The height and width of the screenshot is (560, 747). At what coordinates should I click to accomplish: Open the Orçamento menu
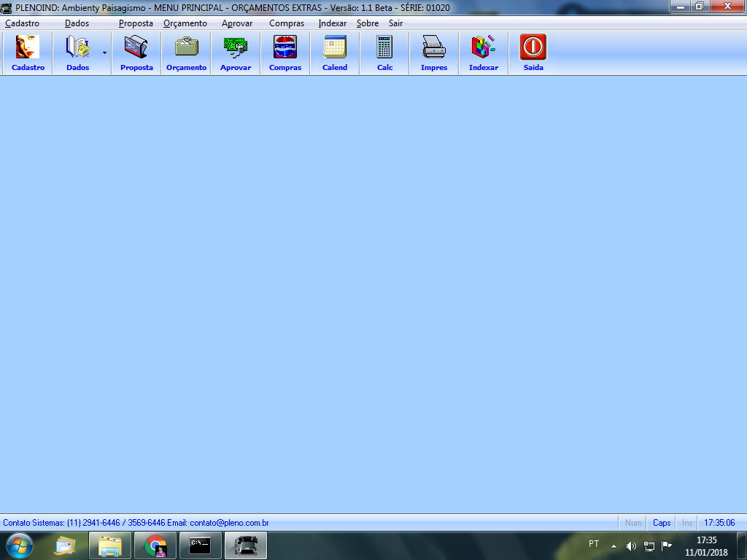click(x=185, y=23)
